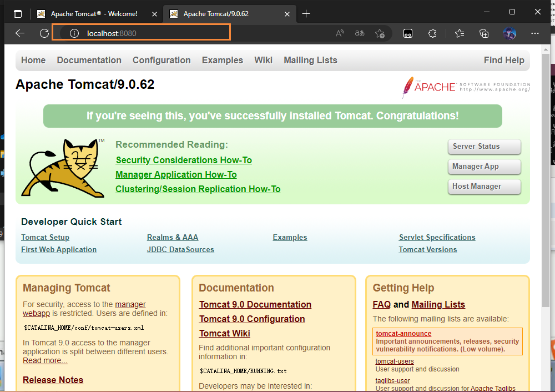This screenshot has width=555, height=392.
Task: Click the Server Status button
Action: 484,147
